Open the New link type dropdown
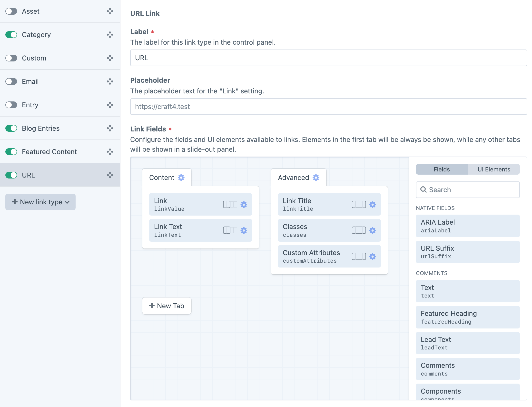This screenshot has height=407, width=532. [40, 202]
